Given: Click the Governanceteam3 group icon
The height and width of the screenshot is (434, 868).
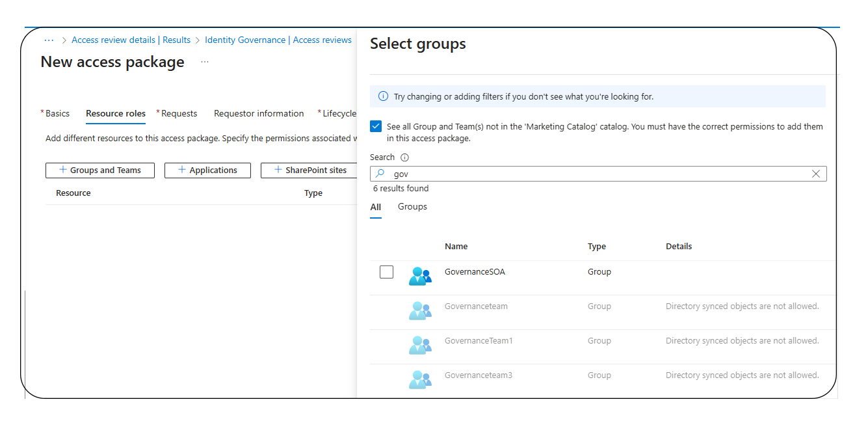Looking at the screenshot, I should (420, 379).
